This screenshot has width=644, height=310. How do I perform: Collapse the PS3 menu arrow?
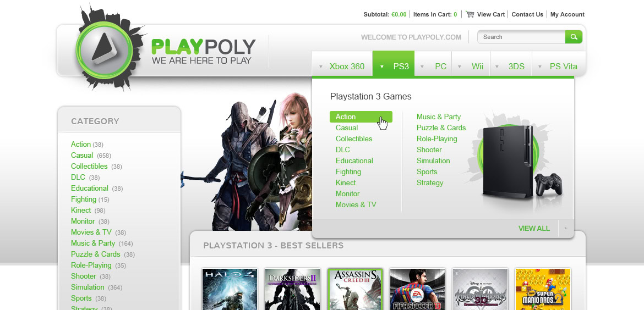point(382,67)
